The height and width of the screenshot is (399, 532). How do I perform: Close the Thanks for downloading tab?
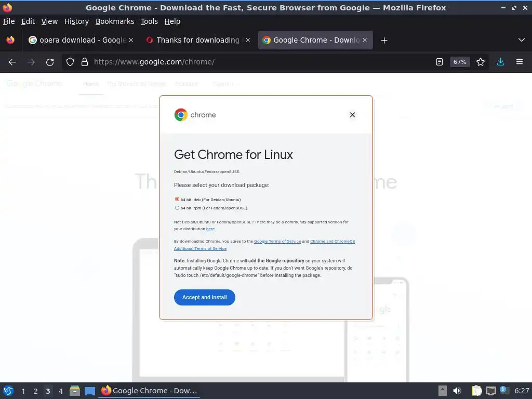tap(248, 40)
